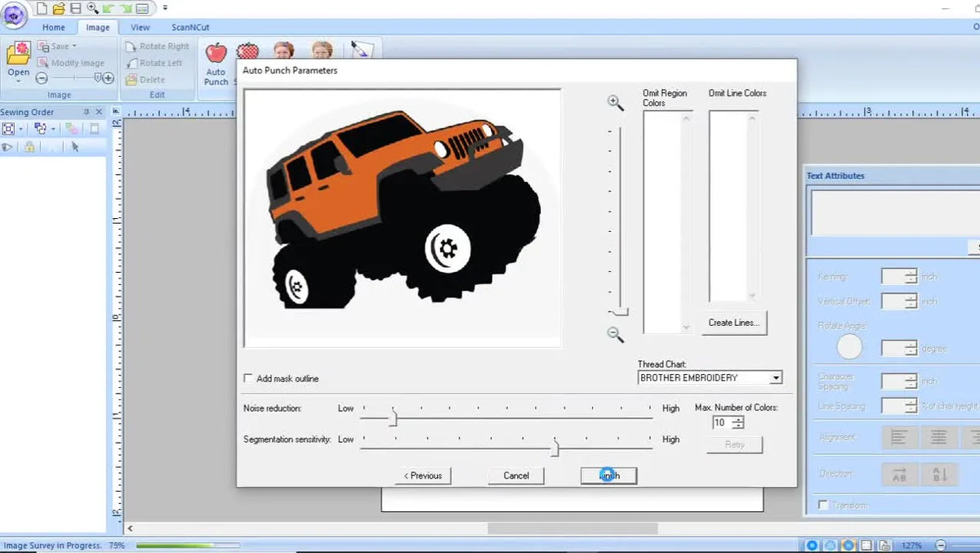Open the quick access toolbar customize arrow
The height and width of the screenshot is (553, 980).
[165, 8]
